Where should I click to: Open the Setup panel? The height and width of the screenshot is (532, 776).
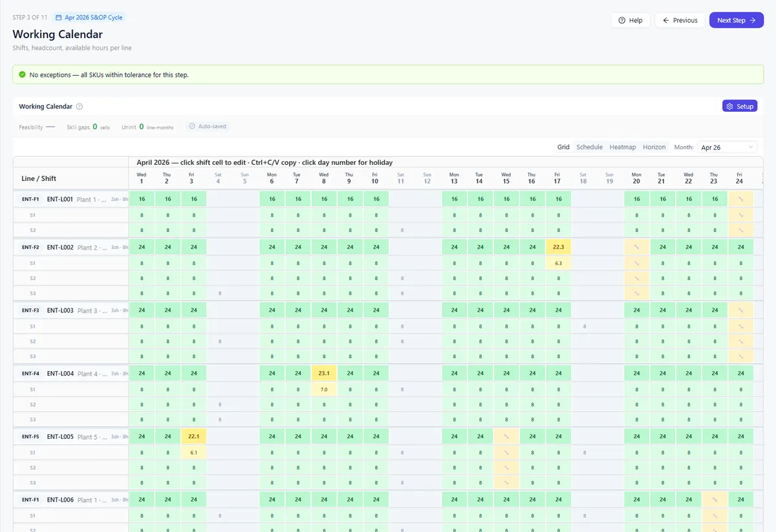pos(740,106)
